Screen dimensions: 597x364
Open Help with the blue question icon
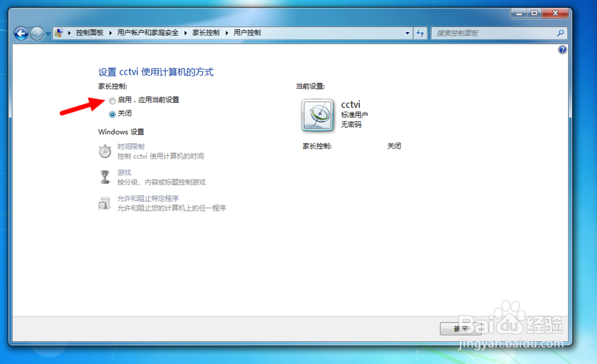coord(562,50)
